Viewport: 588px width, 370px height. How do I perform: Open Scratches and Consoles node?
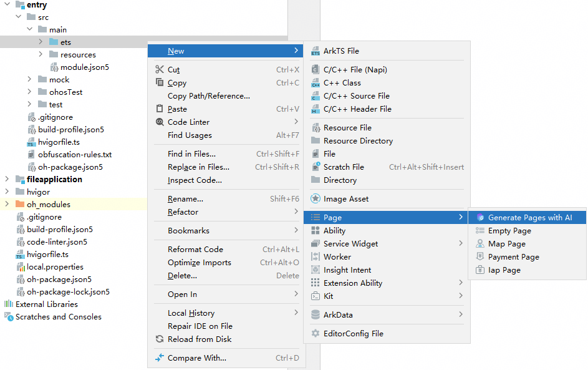[58, 317]
